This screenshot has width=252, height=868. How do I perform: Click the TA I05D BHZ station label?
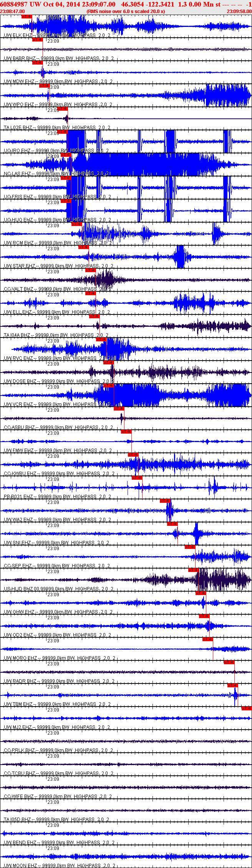pos(57,820)
